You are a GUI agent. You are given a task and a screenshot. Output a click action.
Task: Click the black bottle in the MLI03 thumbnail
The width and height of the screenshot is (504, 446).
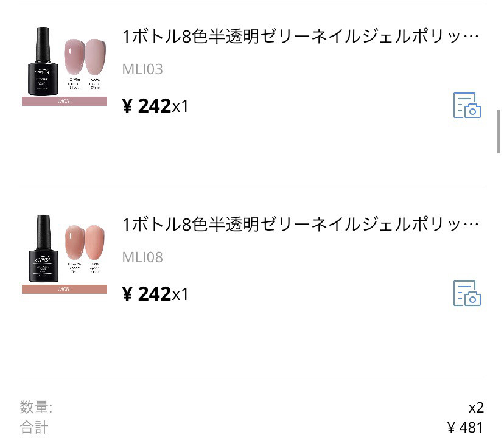tap(43, 61)
